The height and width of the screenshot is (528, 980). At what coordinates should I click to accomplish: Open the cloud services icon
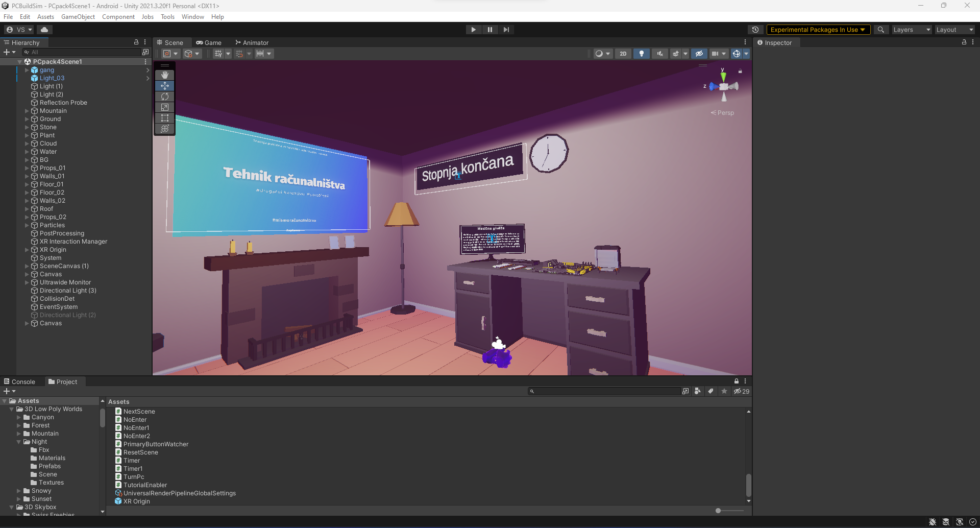click(x=44, y=30)
